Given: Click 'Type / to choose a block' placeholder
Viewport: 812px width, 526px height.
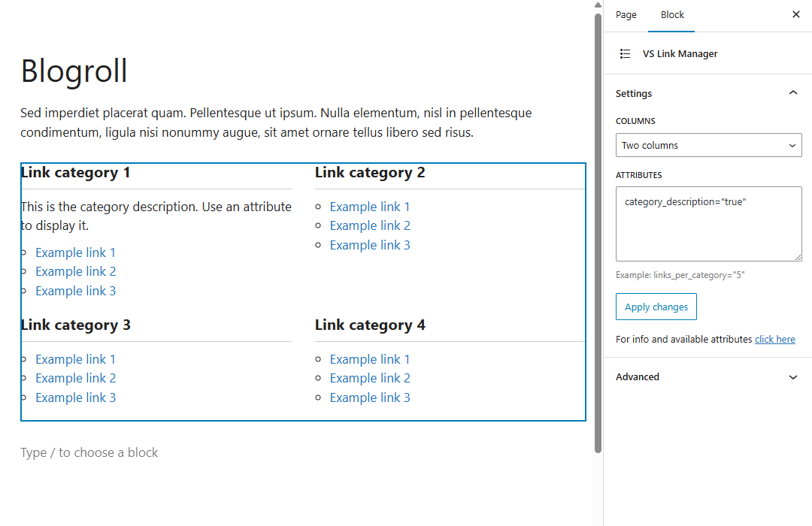Looking at the screenshot, I should pos(89,452).
